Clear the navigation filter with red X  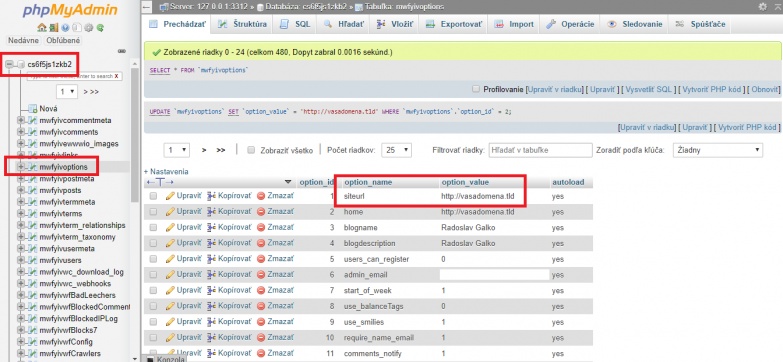click(x=116, y=76)
